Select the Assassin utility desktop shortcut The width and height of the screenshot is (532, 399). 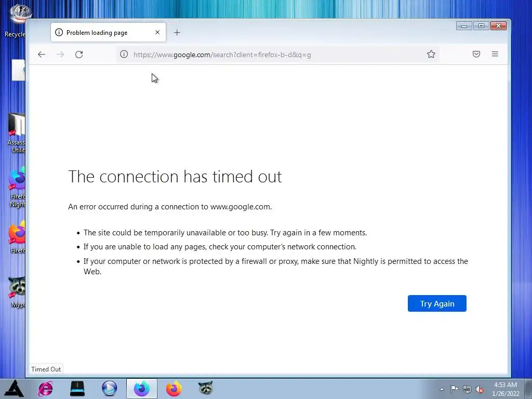(16, 133)
